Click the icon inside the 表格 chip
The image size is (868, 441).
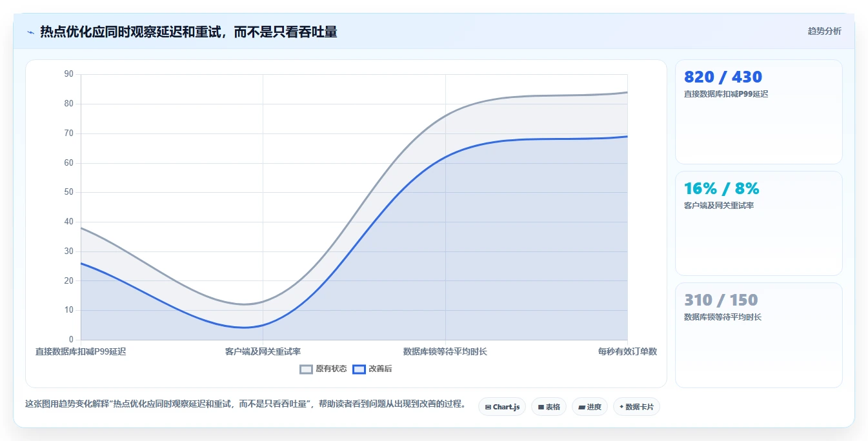[541, 407]
